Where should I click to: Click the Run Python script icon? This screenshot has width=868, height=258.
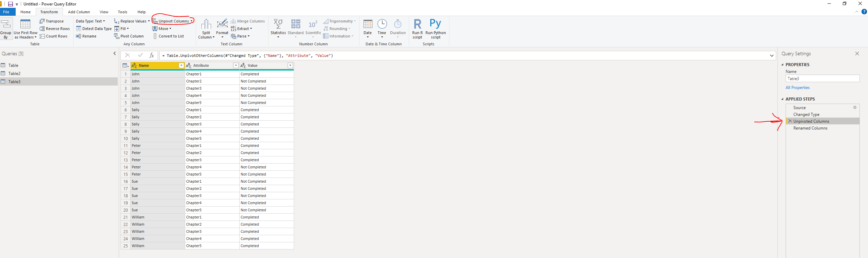[435, 24]
